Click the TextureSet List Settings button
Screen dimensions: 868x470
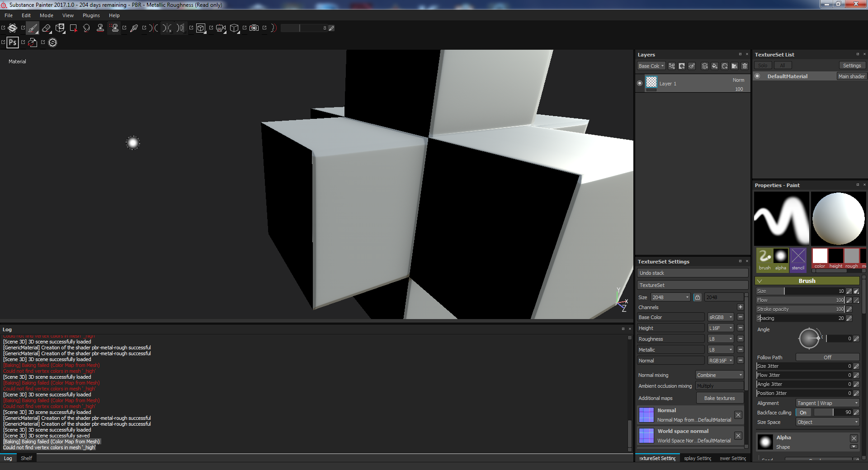coord(852,66)
